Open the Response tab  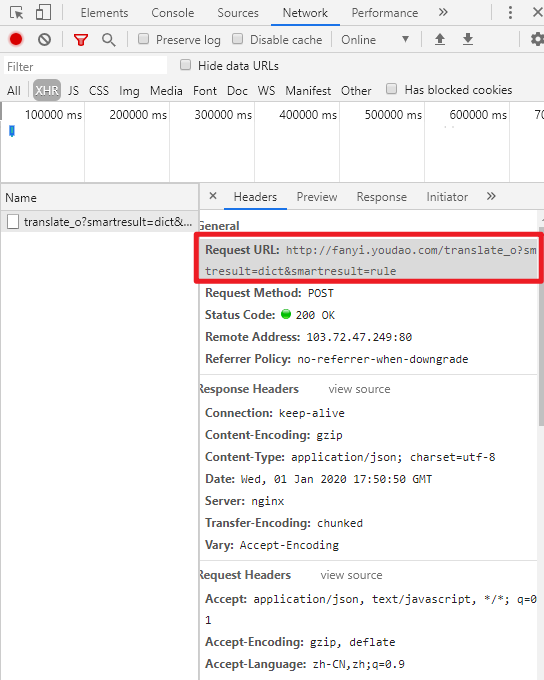click(x=382, y=197)
